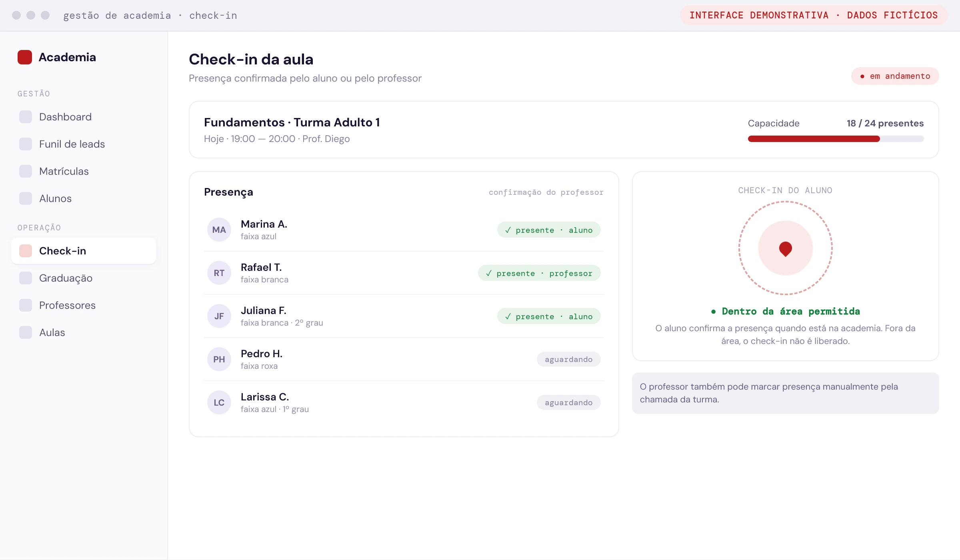Viewport: 960px width, 560px height.
Task: Click the capacity progress bar
Action: pos(836,139)
